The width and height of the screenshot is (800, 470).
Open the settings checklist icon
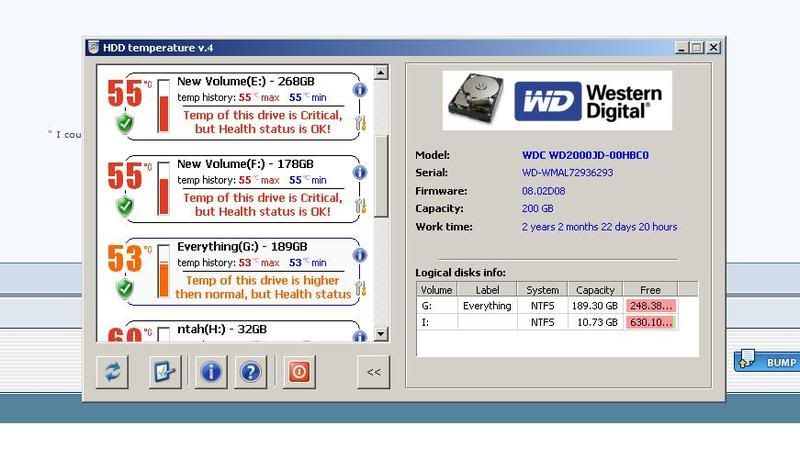(163, 372)
